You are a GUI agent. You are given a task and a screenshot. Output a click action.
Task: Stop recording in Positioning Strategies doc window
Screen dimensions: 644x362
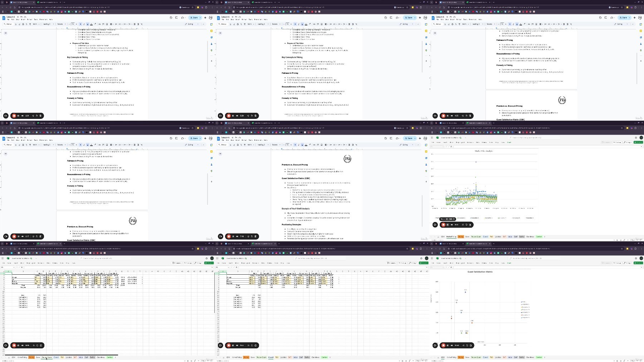[229, 236]
